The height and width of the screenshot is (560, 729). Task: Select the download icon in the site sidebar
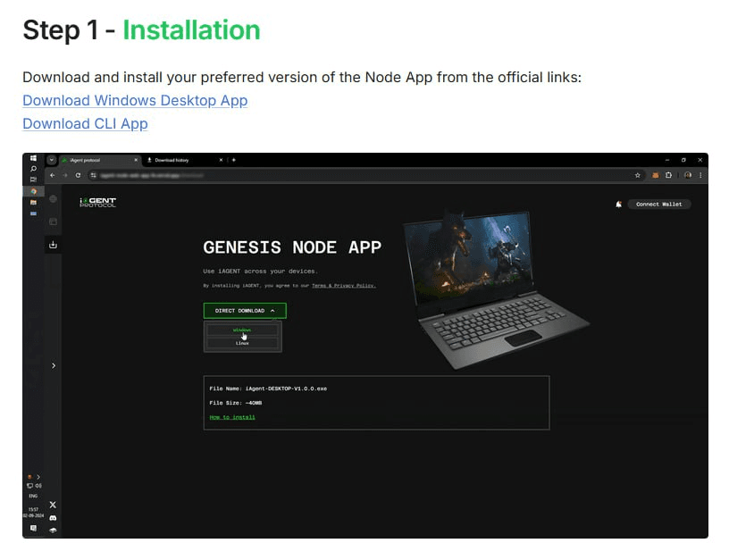coord(53,245)
